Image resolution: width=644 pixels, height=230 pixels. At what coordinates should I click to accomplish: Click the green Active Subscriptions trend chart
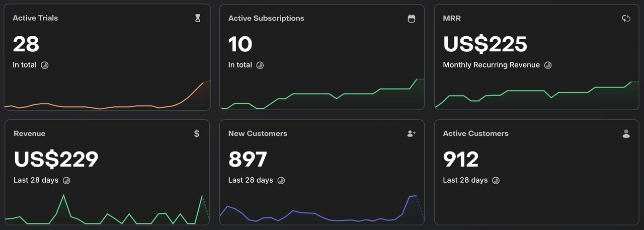click(322, 94)
